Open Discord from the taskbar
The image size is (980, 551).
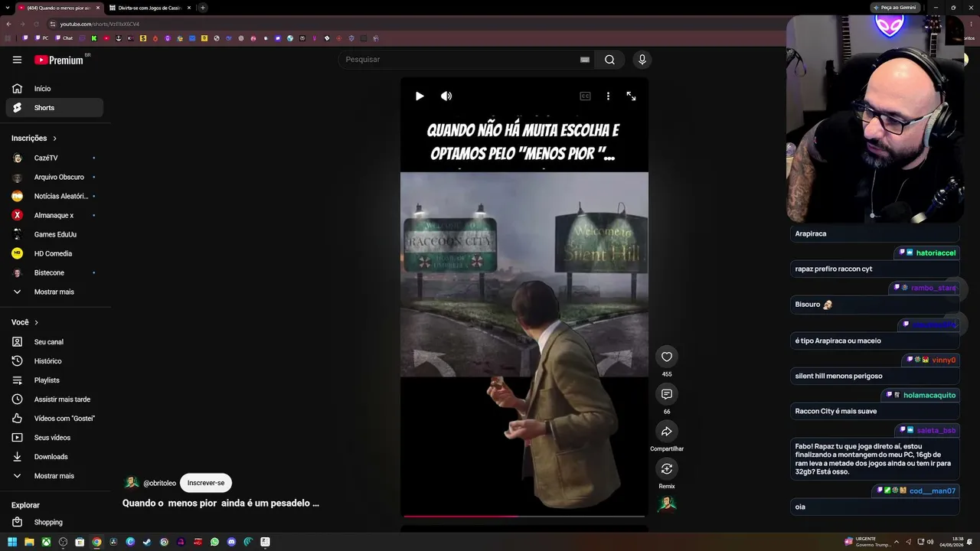pyautogui.click(x=231, y=542)
